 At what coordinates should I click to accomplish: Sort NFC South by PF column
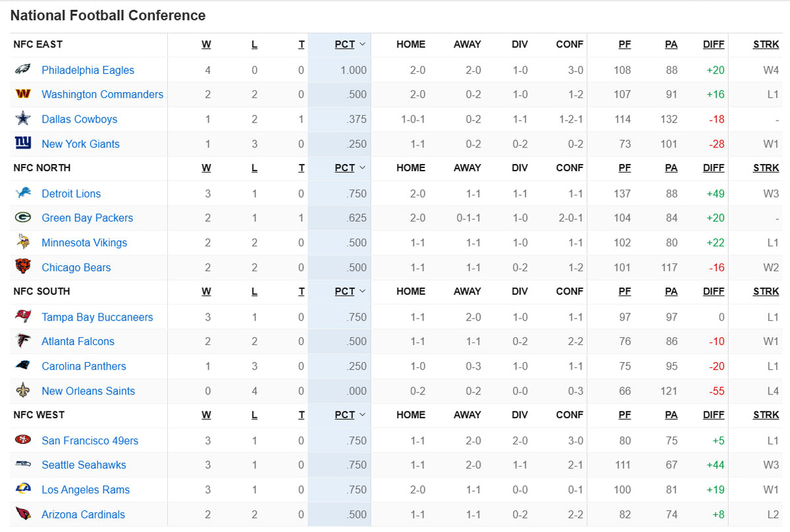[624, 291]
